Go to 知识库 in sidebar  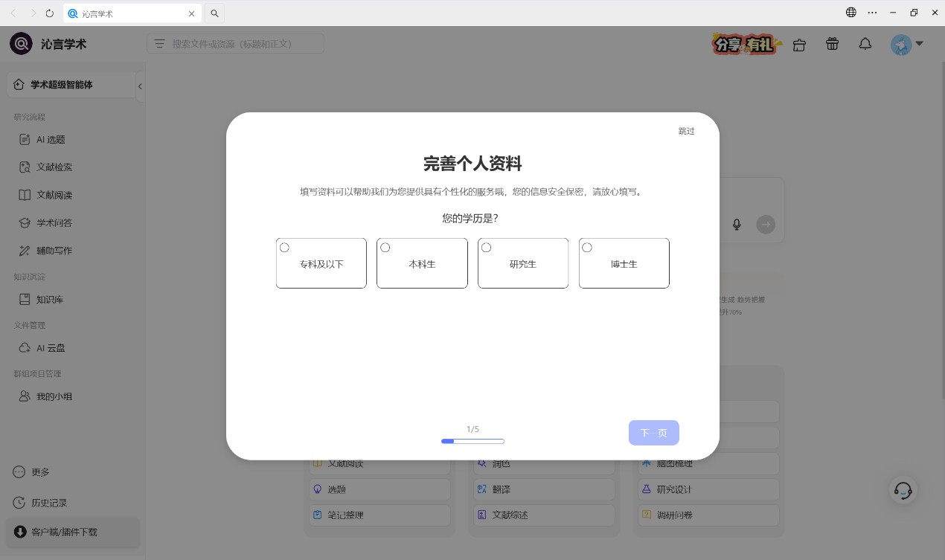tap(50, 300)
